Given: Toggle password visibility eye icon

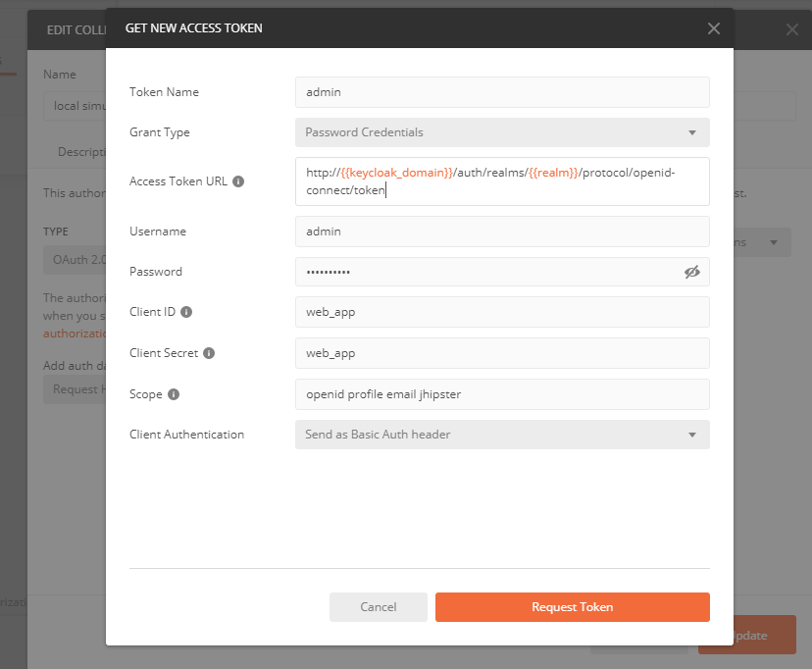Looking at the screenshot, I should pyautogui.click(x=691, y=272).
